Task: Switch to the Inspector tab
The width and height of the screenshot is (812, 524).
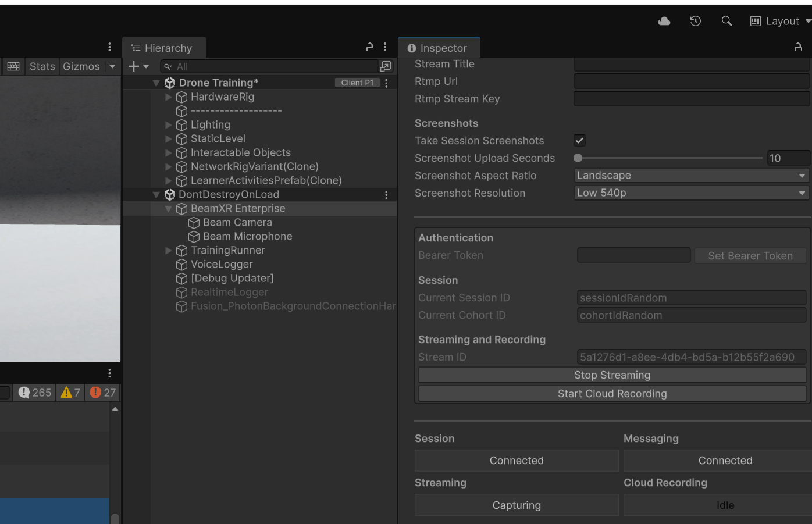Action: pyautogui.click(x=439, y=47)
